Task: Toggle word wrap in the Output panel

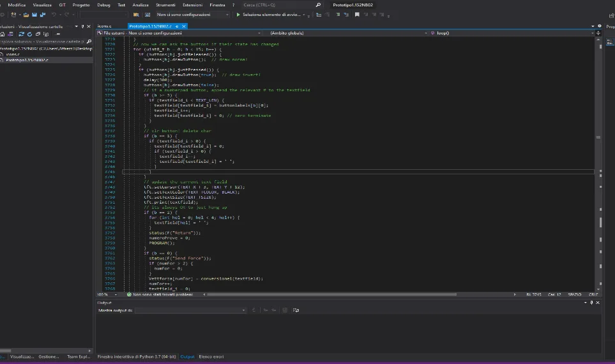Action: coord(295,310)
